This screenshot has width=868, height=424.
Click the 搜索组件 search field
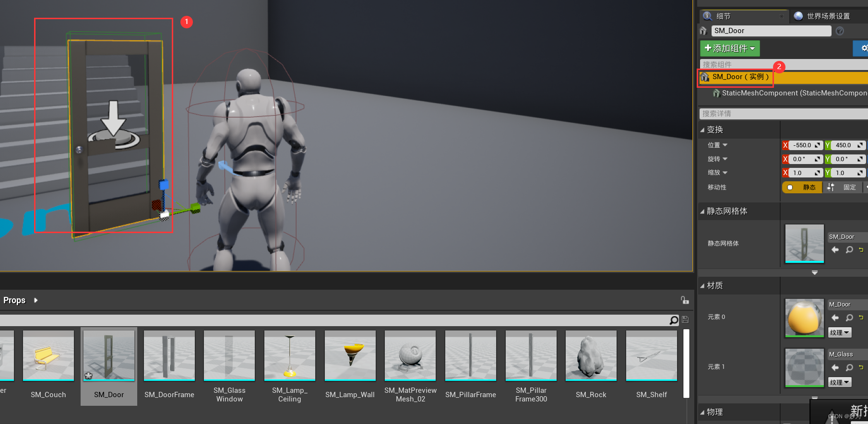[784, 64]
